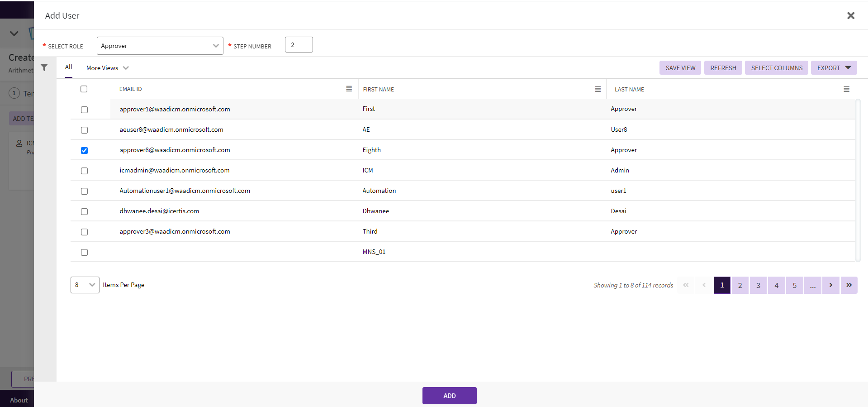This screenshot has height=407, width=868.
Task: Open the filter funnel icon panel
Action: [44, 68]
